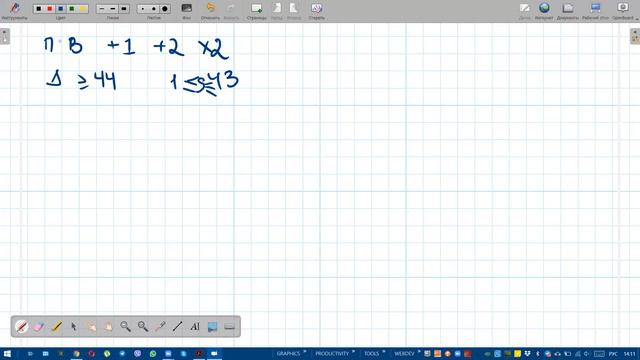The height and width of the screenshot is (360, 640).
Task: Select the Hand scroll-page tool
Action: tap(108, 327)
